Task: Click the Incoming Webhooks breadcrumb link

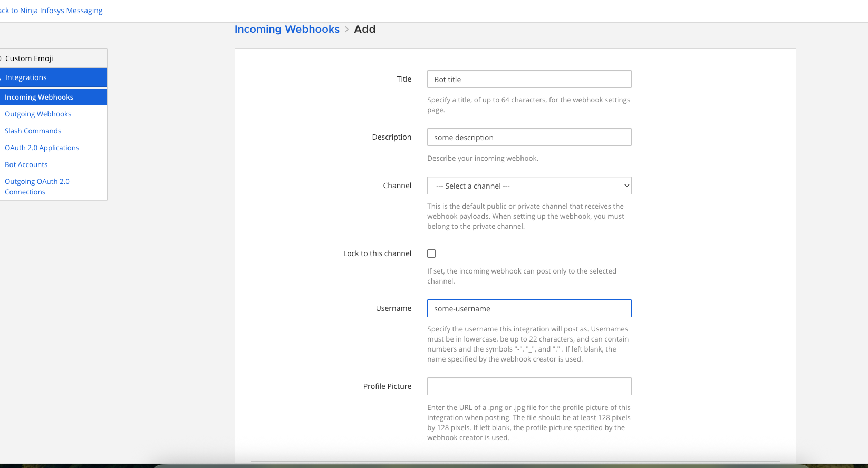Action: coord(287,30)
